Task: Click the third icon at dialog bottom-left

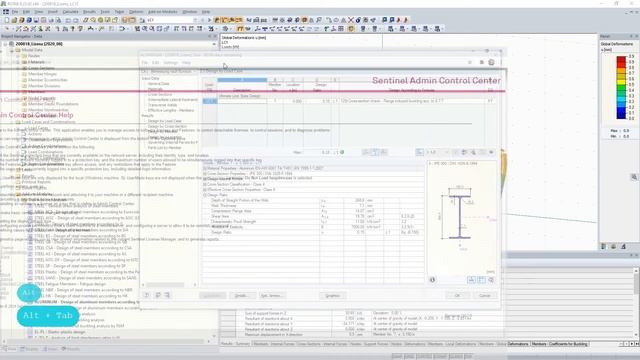Action: pyautogui.click(x=167, y=295)
